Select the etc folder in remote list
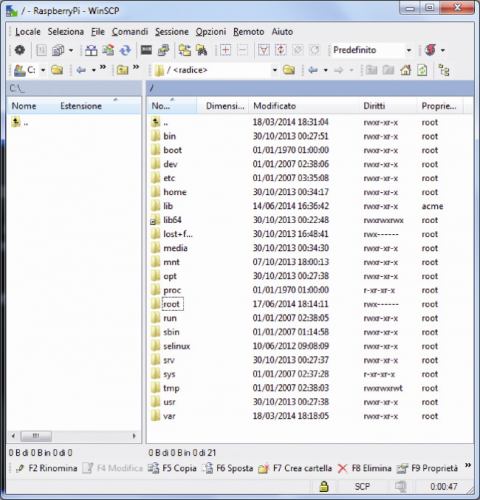480x500 pixels. (169, 178)
